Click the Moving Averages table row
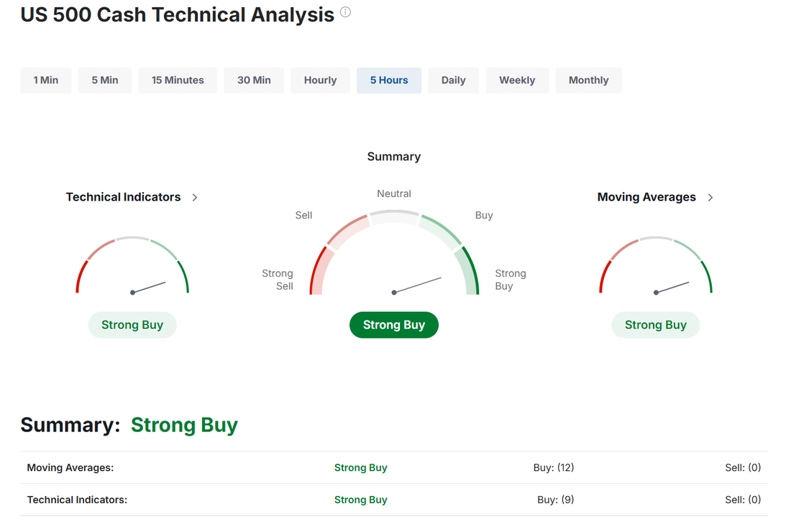791x532 pixels. 394,467
